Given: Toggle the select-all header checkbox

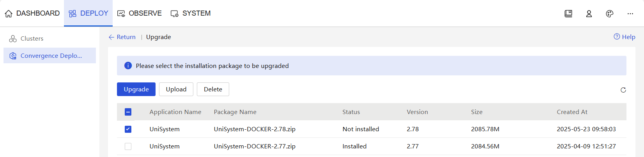Looking at the screenshot, I should 128,112.
